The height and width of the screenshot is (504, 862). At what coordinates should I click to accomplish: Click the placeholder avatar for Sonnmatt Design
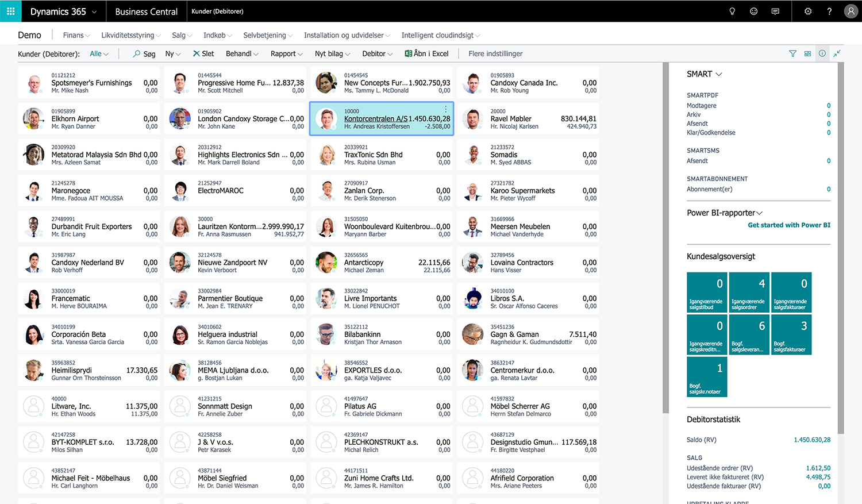[x=180, y=406]
